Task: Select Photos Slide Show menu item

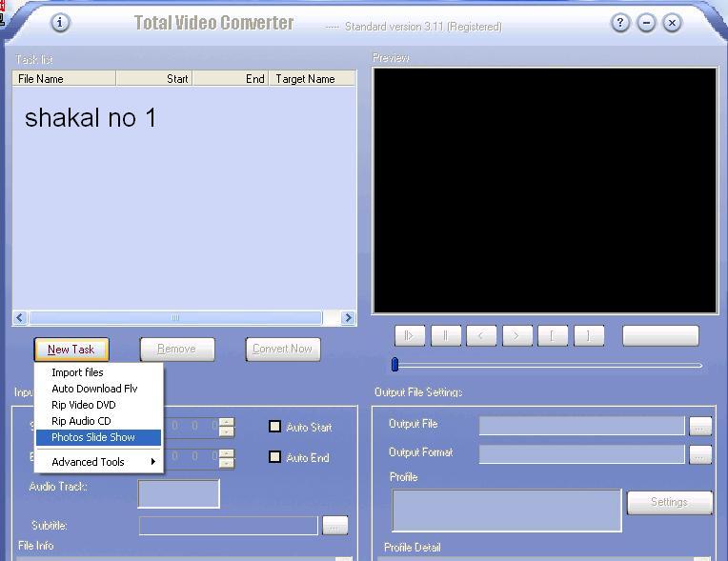Action: click(x=93, y=437)
